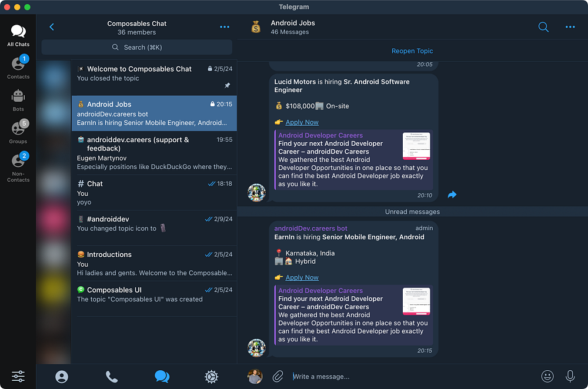Open the folder filter settings icon
The width and height of the screenshot is (588, 389).
[18, 376]
